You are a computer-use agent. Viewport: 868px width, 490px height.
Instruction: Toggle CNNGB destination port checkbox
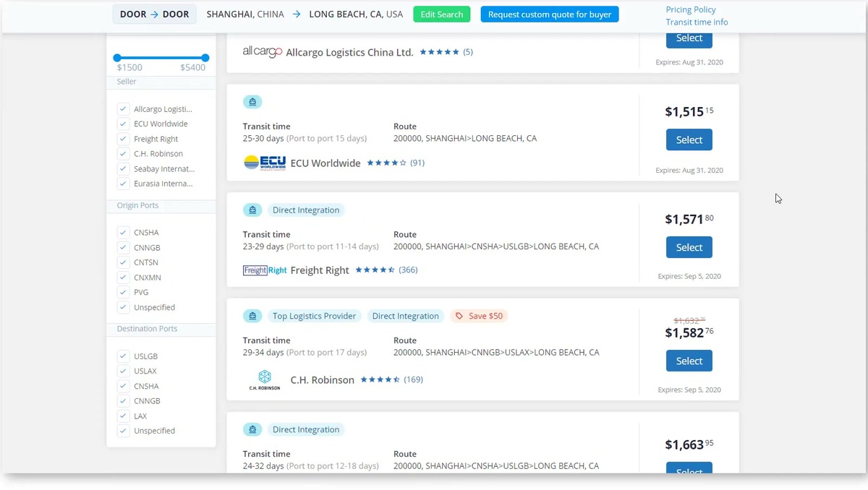coord(123,401)
